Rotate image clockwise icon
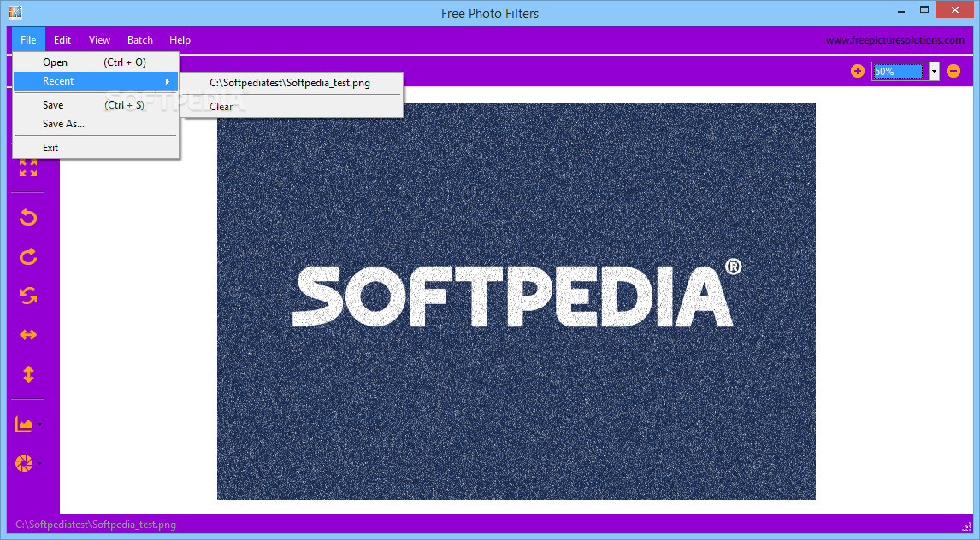 tap(28, 256)
